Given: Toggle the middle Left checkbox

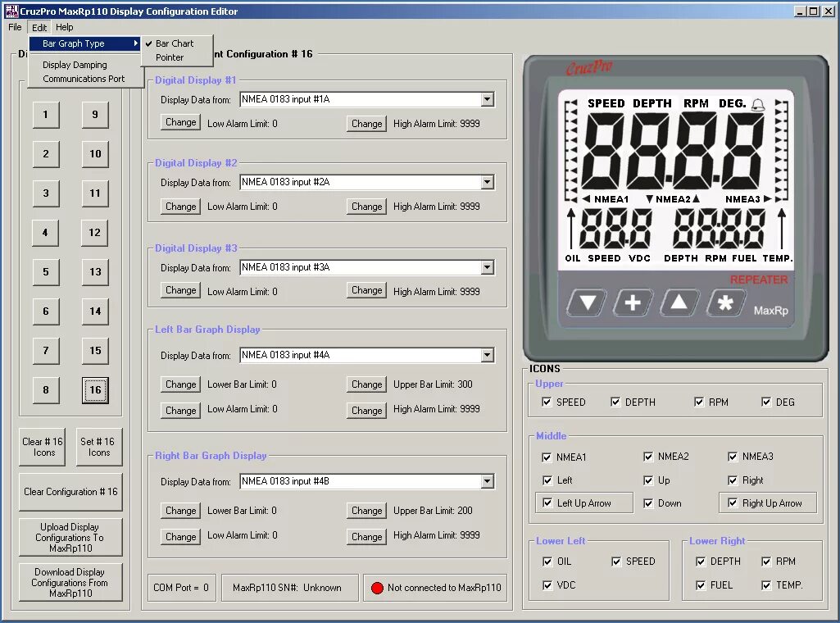Looking at the screenshot, I should 547,480.
